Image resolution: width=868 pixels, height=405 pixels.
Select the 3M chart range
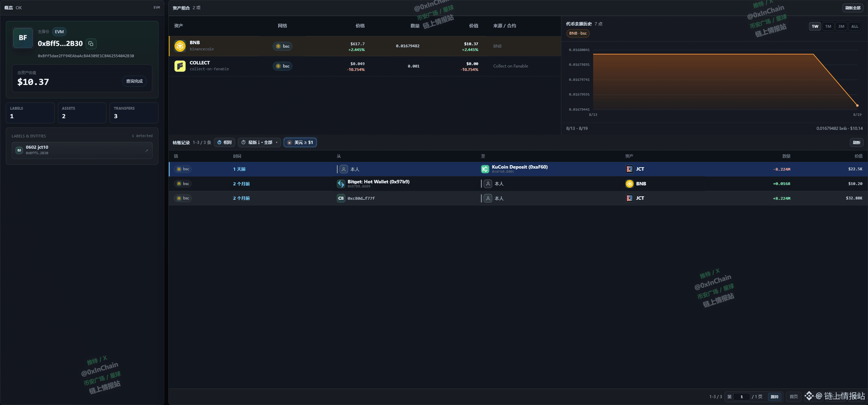point(841,26)
